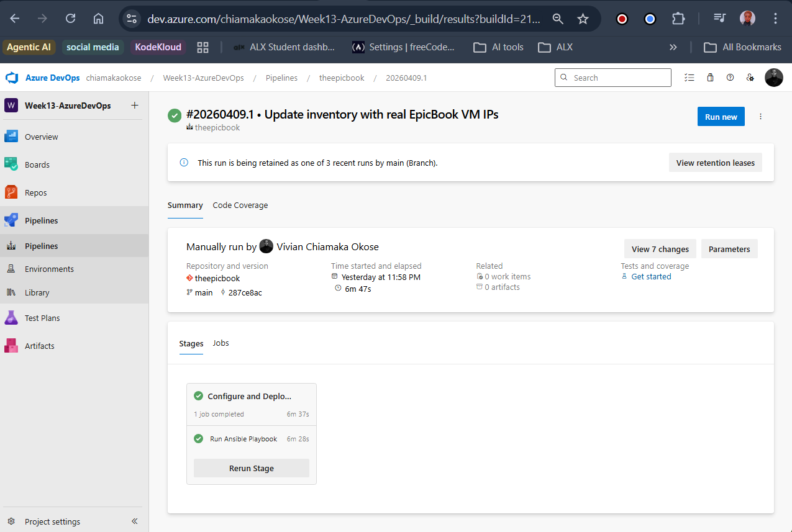Viewport: 792px width, 532px height.
Task: Open the media control icon in browser toolbar
Action: coord(719,19)
